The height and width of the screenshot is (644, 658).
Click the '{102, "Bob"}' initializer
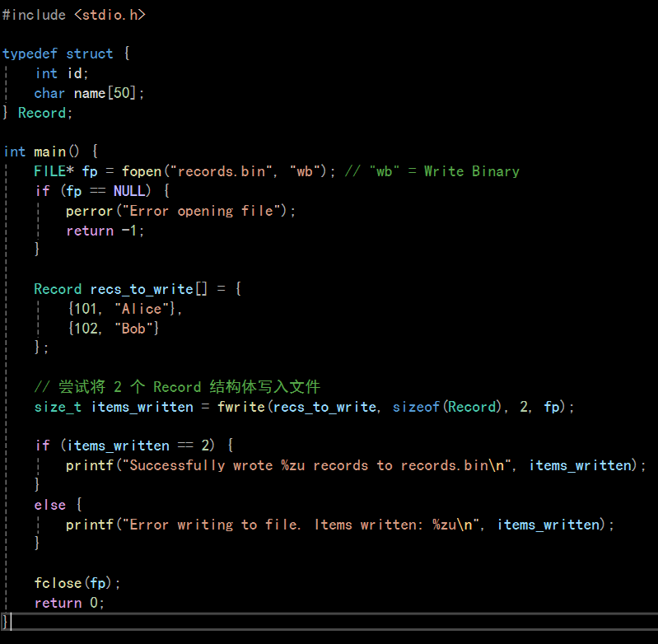point(114,328)
